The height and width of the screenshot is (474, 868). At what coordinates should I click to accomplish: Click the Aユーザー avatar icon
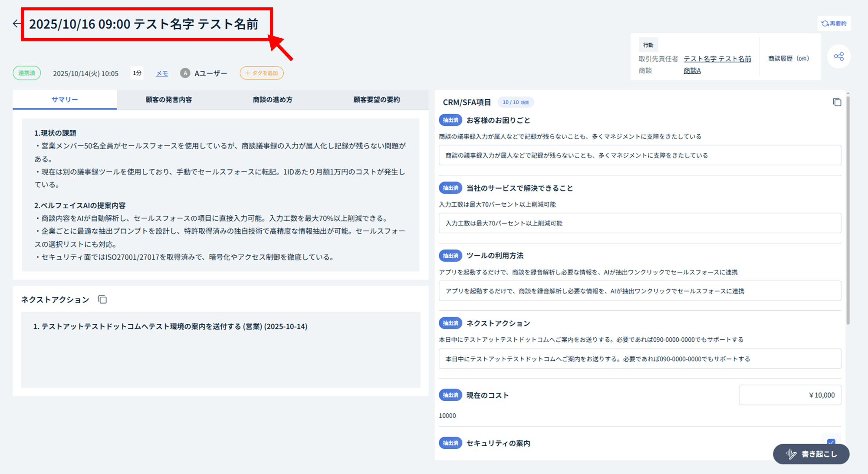185,73
